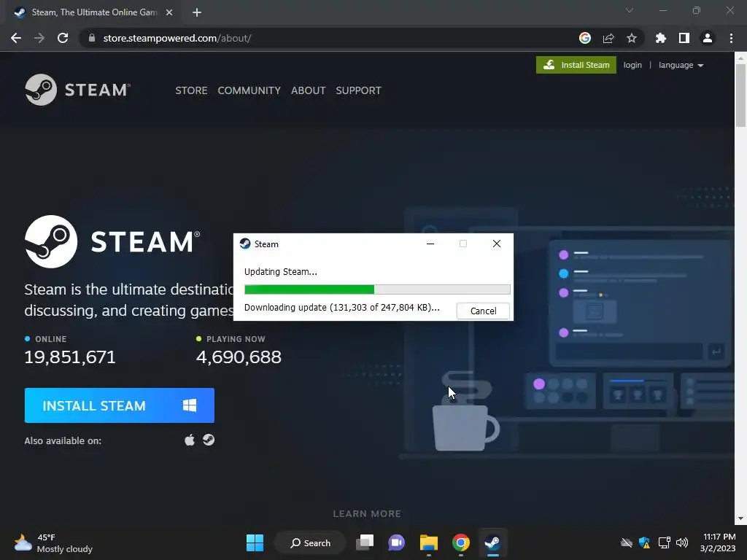Click the taskbar Search box
The width and height of the screenshot is (747, 560).
pyautogui.click(x=310, y=542)
